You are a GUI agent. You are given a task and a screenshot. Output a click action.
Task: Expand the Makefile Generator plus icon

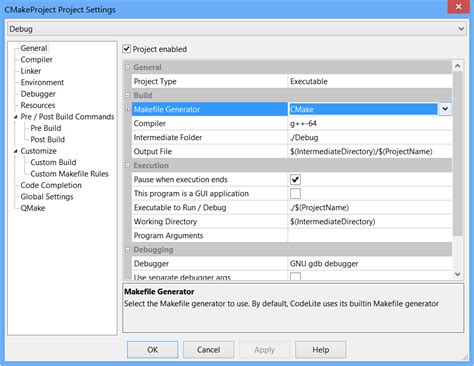pos(127,109)
